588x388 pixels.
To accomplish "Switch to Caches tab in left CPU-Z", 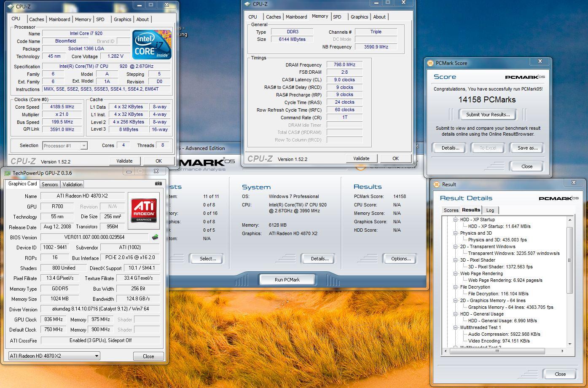I will pos(36,19).
